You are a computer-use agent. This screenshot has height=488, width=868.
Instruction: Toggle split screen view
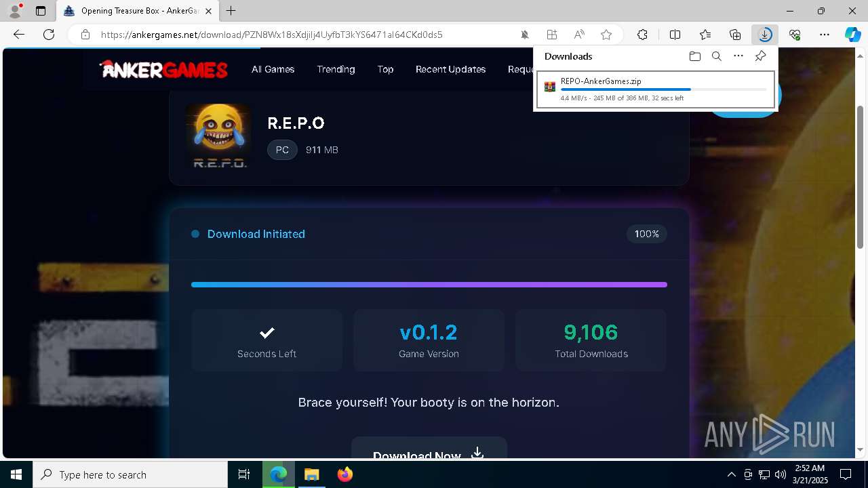(675, 35)
